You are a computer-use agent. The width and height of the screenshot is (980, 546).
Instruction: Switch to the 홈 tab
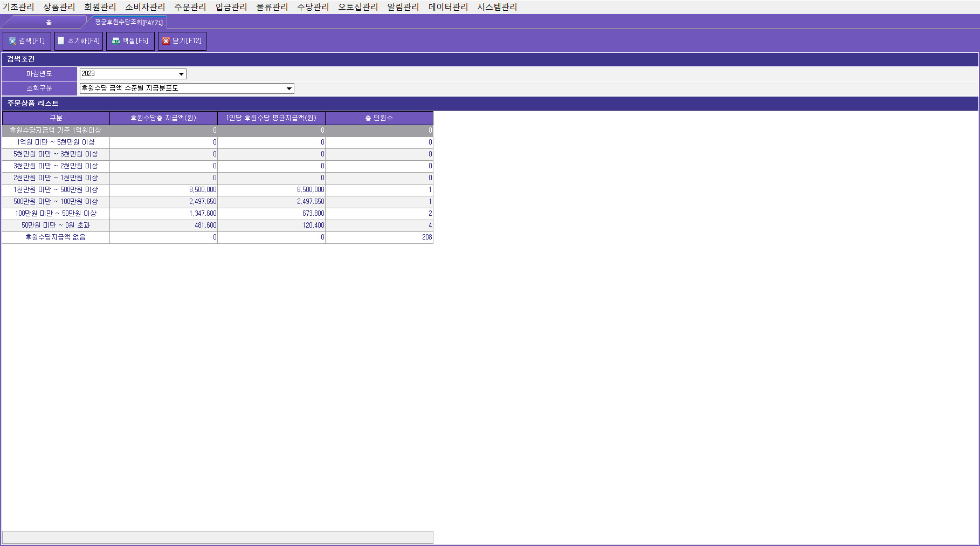click(49, 22)
